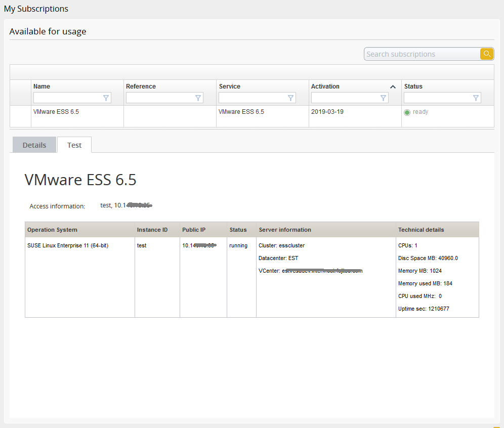
Task: Toggle sort order on Activation column
Action: [326, 87]
